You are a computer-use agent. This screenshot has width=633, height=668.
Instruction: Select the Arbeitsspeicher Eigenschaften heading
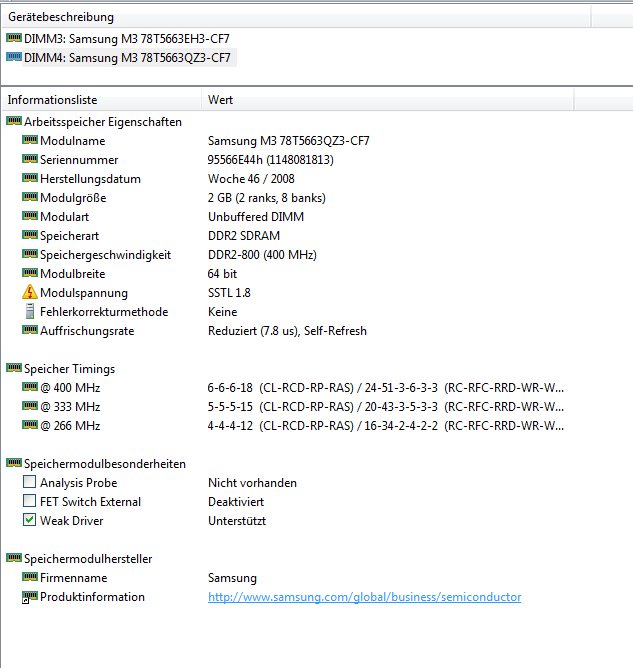point(103,122)
